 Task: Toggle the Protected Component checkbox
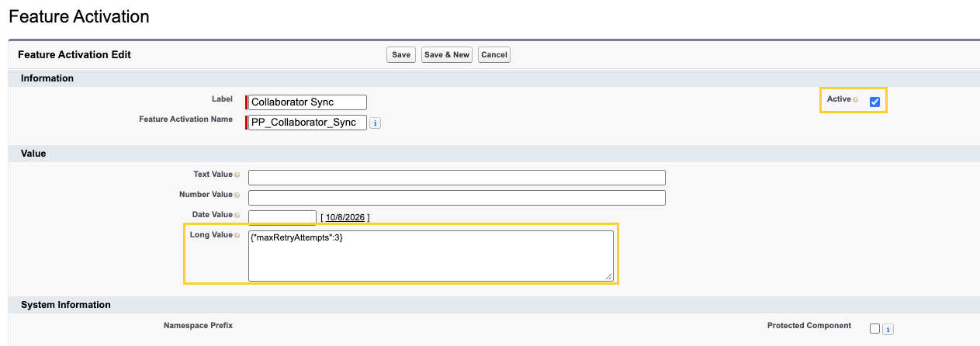pos(874,328)
